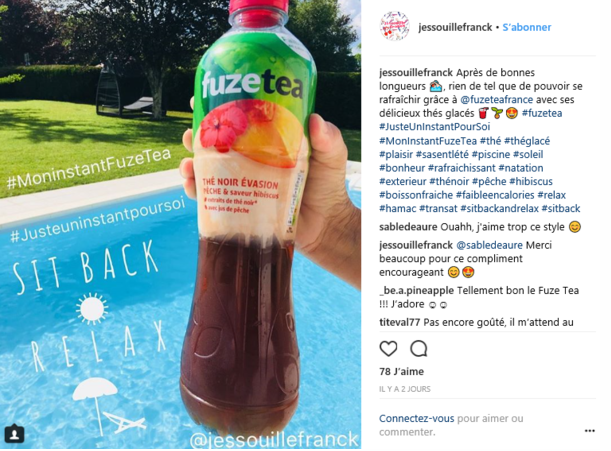
Task: Follow the account via S'abonner
Action: coord(527,27)
